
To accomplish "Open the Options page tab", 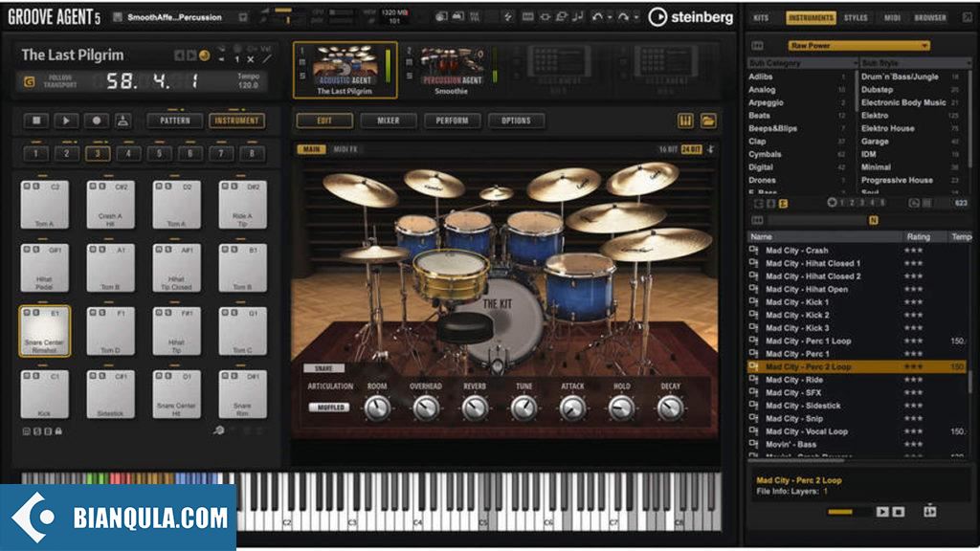I will coord(516,121).
